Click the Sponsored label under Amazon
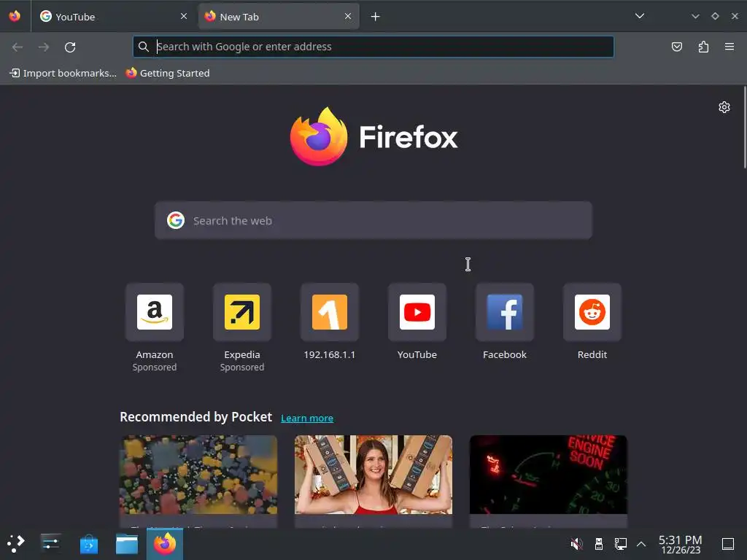747x560 pixels. 155,367
